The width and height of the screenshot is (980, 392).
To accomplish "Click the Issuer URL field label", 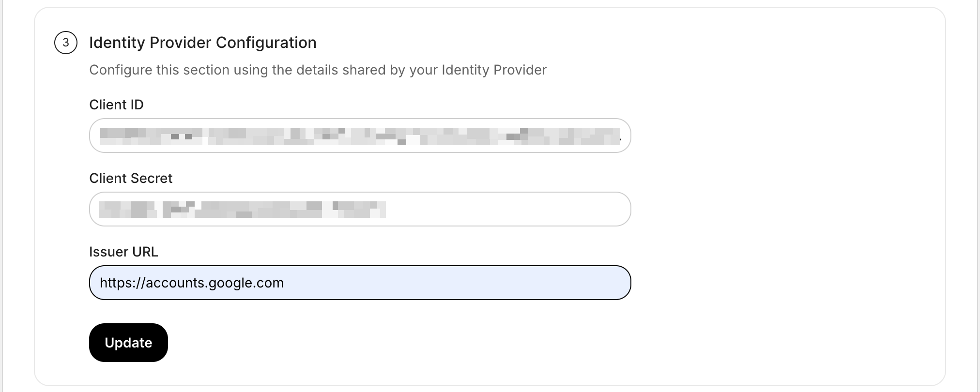I will click(124, 251).
